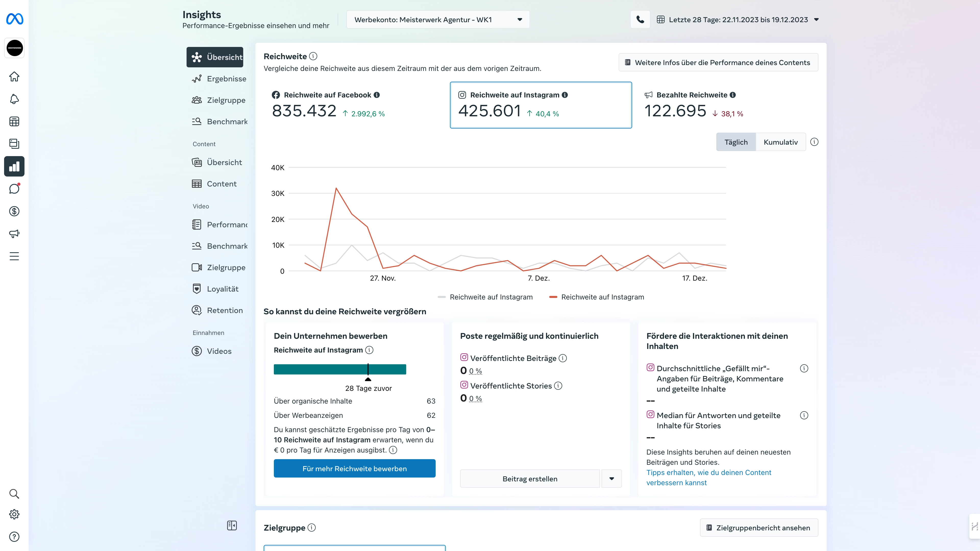Open inbox chat bubble icon

tap(15, 189)
